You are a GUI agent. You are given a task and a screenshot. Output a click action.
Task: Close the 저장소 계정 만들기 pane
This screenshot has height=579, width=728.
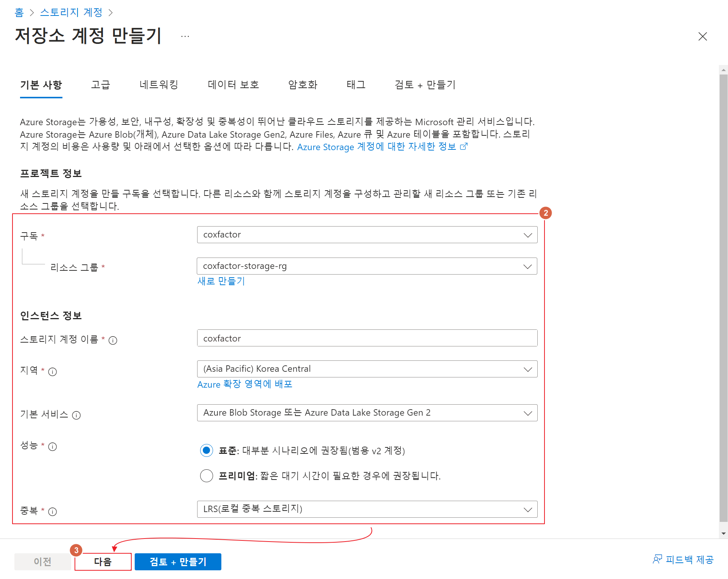tap(703, 36)
